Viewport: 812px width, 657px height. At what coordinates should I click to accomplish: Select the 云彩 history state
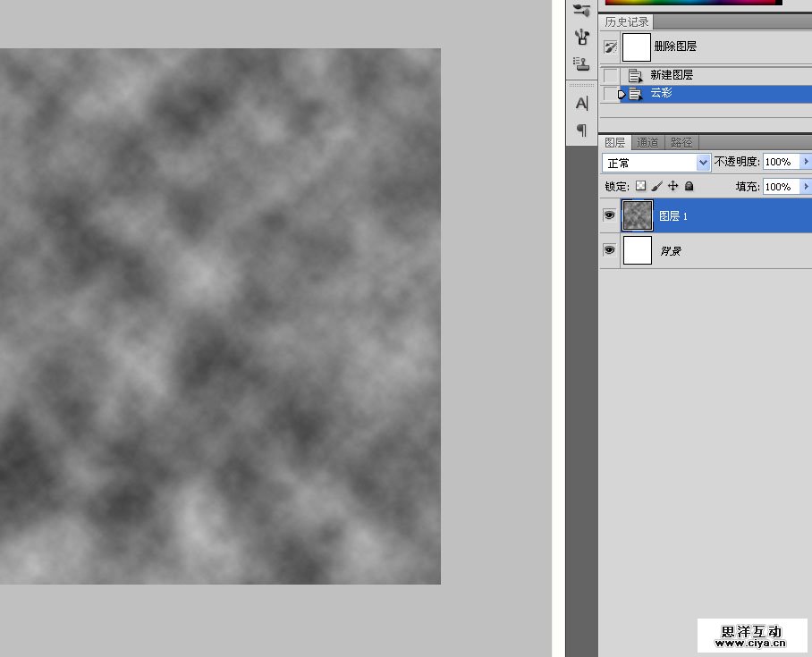coord(698,93)
